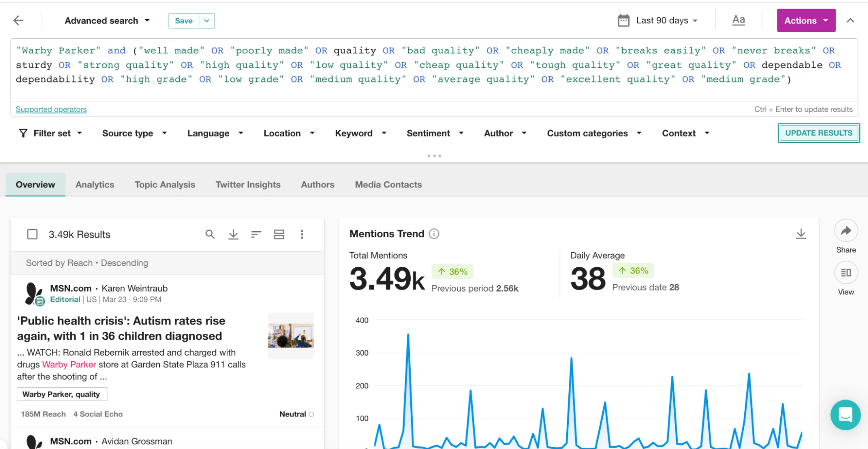The height and width of the screenshot is (449, 868).
Task: Open the Filter set dropdown
Action: pyautogui.click(x=51, y=133)
